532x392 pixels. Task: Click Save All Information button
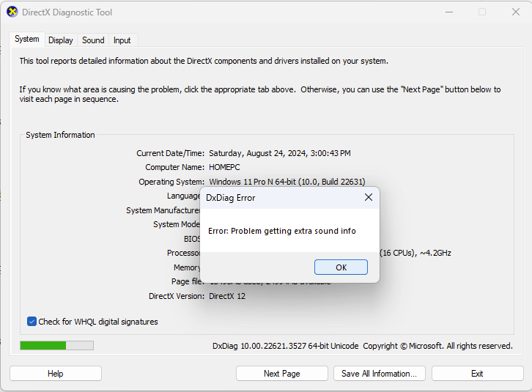(x=379, y=374)
